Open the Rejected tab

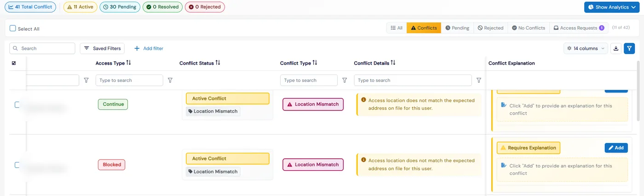pyautogui.click(x=490, y=28)
